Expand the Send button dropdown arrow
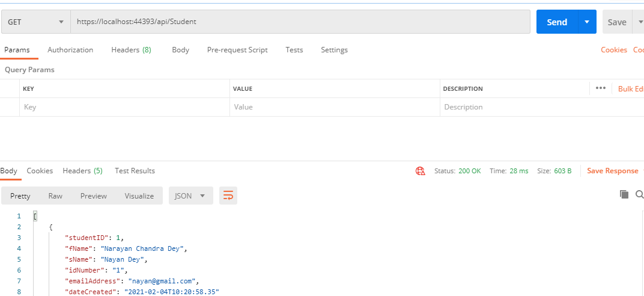Viewport: 644px width, 296px height. (x=587, y=22)
